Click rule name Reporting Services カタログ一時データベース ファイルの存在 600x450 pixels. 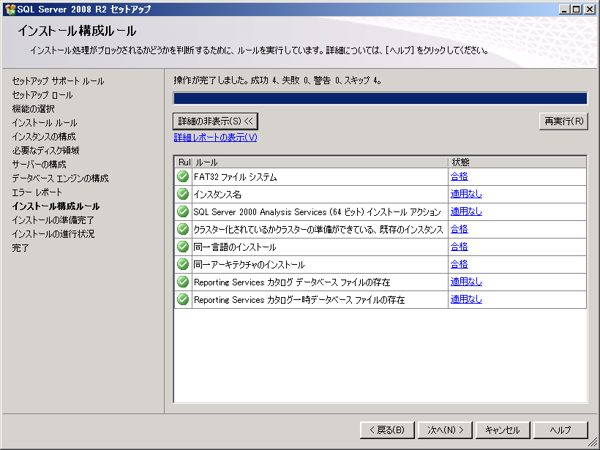299,300
